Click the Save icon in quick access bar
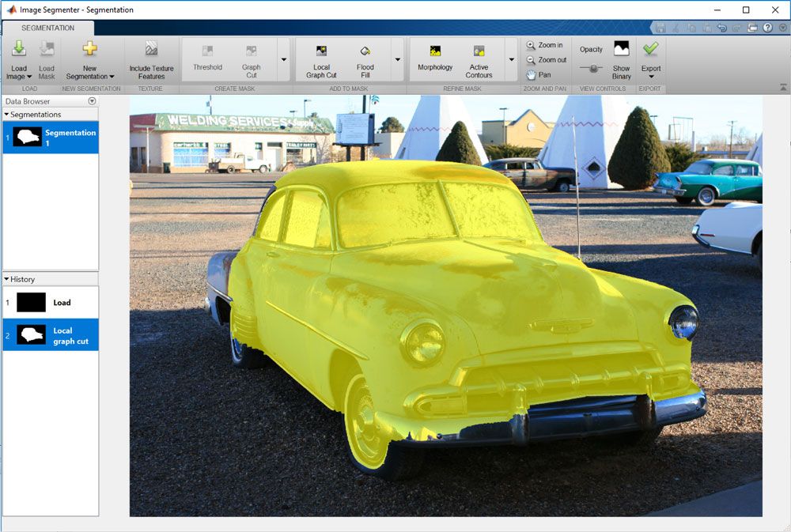Image resolution: width=791 pixels, height=532 pixels. (x=660, y=28)
